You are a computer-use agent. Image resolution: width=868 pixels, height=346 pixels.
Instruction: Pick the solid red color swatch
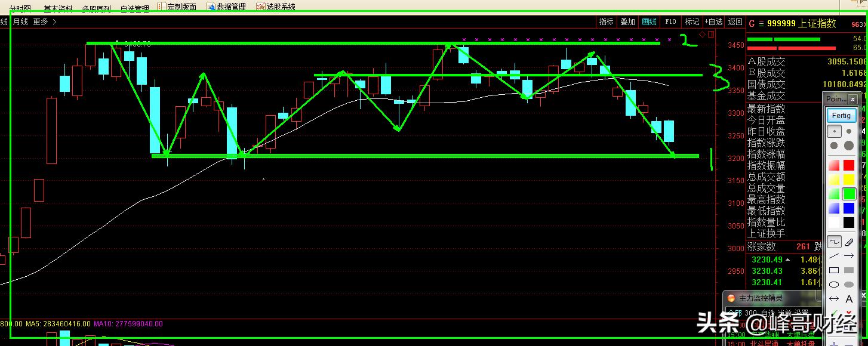coord(849,165)
